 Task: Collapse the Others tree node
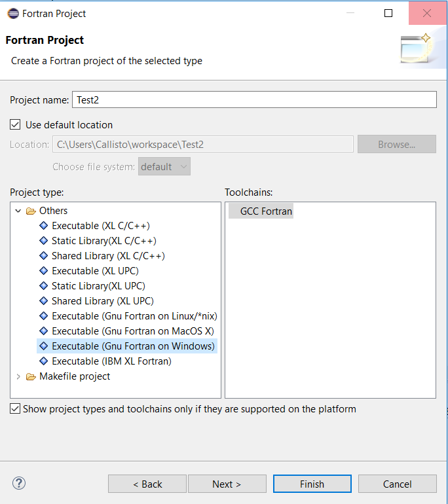click(18, 211)
